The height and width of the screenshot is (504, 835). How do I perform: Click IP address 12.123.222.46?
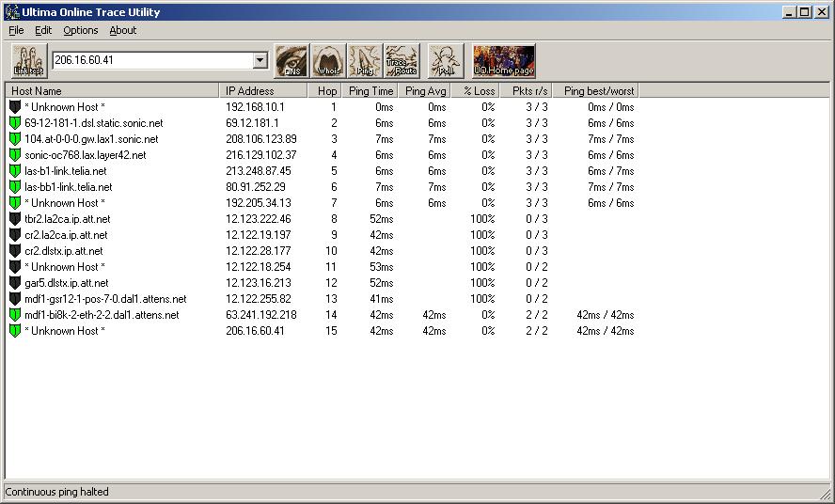coord(259,219)
